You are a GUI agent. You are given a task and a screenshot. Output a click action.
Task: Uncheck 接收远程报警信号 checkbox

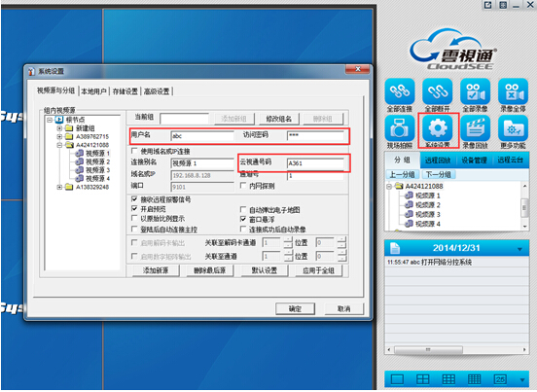134,198
